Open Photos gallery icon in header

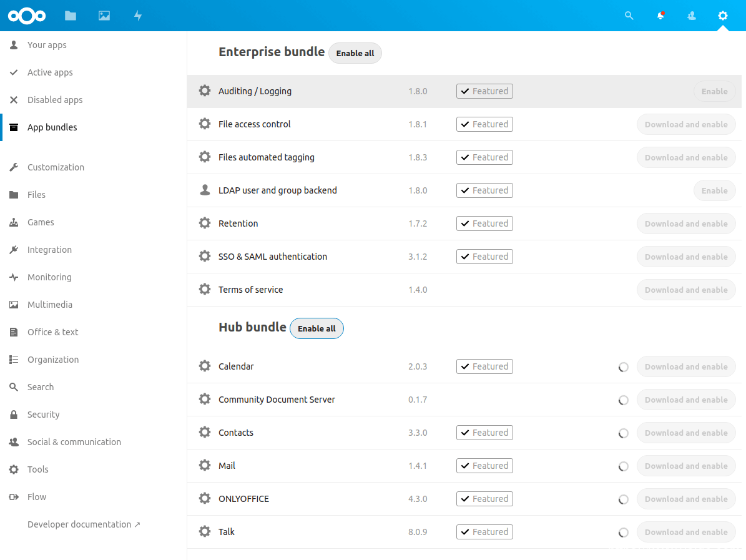tap(104, 16)
